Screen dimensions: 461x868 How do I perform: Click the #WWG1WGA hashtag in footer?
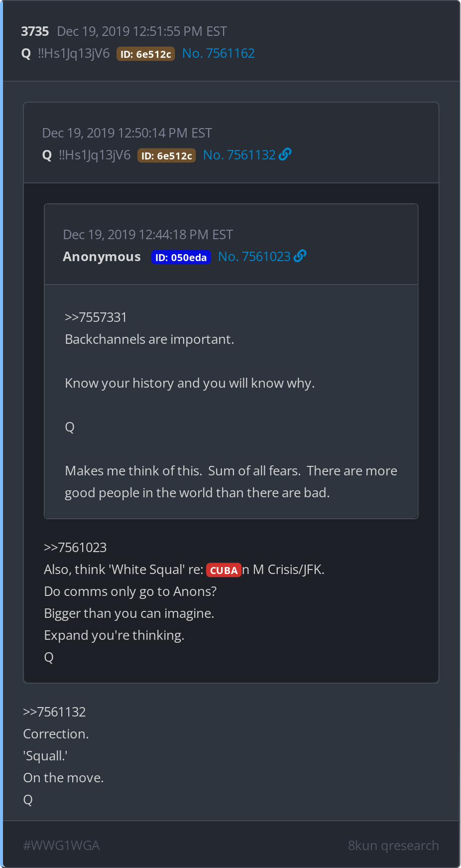click(61, 846)
